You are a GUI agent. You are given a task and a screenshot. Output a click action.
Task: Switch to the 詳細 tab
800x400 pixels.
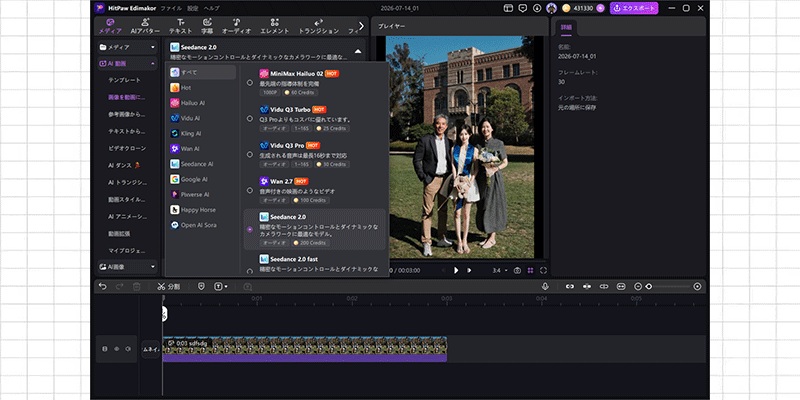[x=566, y=27]
